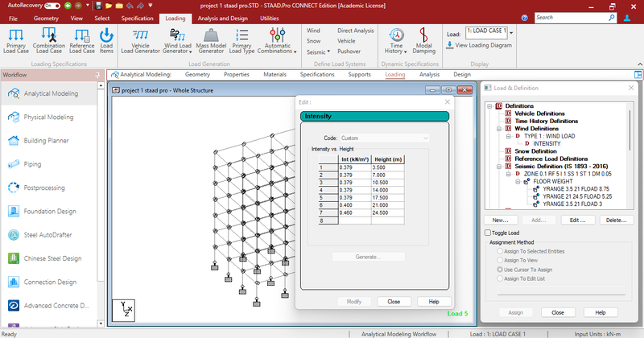Open Piping workflow
Screen dimensions: 644x338
click(x=48, y=164)
